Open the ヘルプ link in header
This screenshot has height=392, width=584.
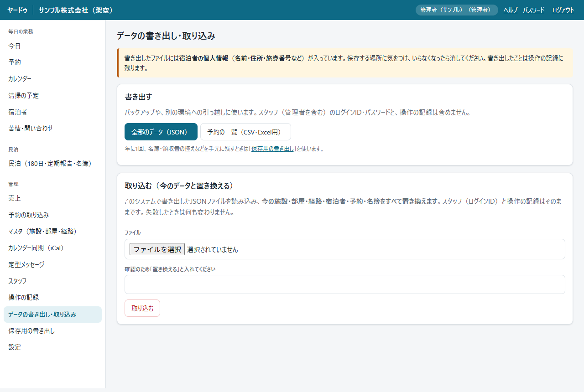(511, 10)
